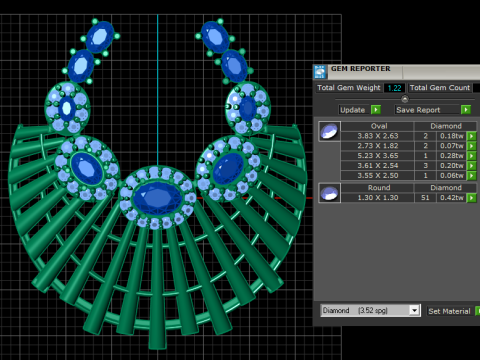
Task: Open the Diamond material dropdown arrow
Action: coord(414,311)
